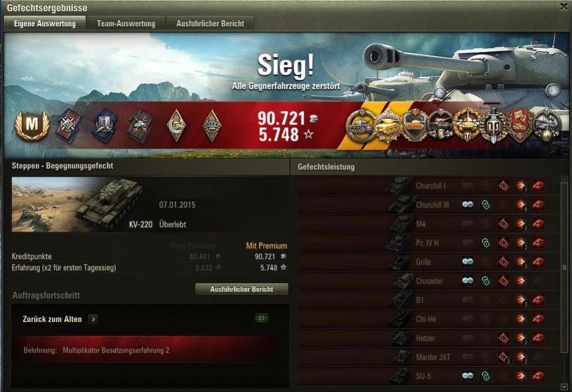Image resolution: width=572 pixels, height=392 pixels.
Task: Click the scroll down arrow of performance list
Action: point(564,386)
